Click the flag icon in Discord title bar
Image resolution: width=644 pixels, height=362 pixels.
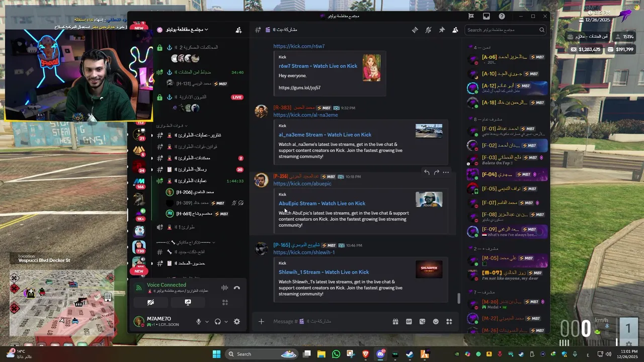[x=471, y=16]
